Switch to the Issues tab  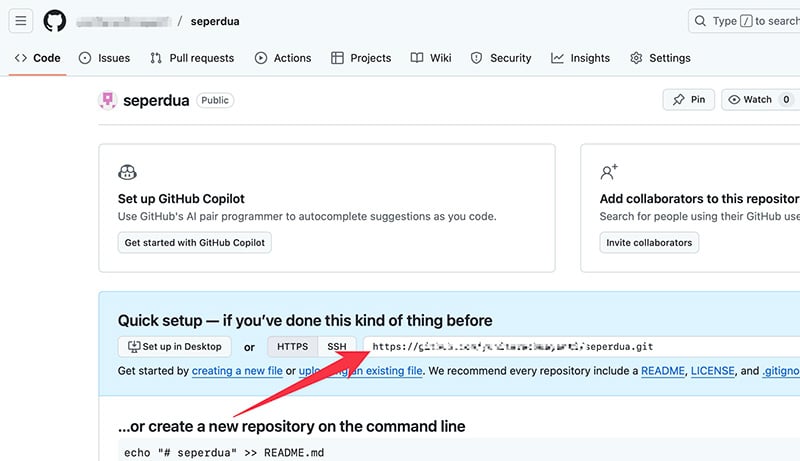pos(105,58)
